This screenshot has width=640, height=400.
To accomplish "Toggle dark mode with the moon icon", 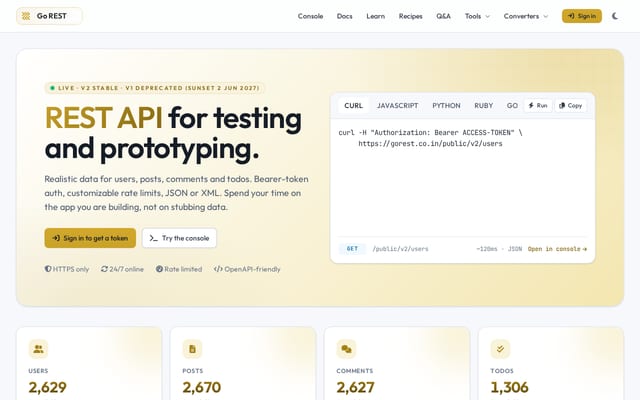I will click(x=615, y=16).
